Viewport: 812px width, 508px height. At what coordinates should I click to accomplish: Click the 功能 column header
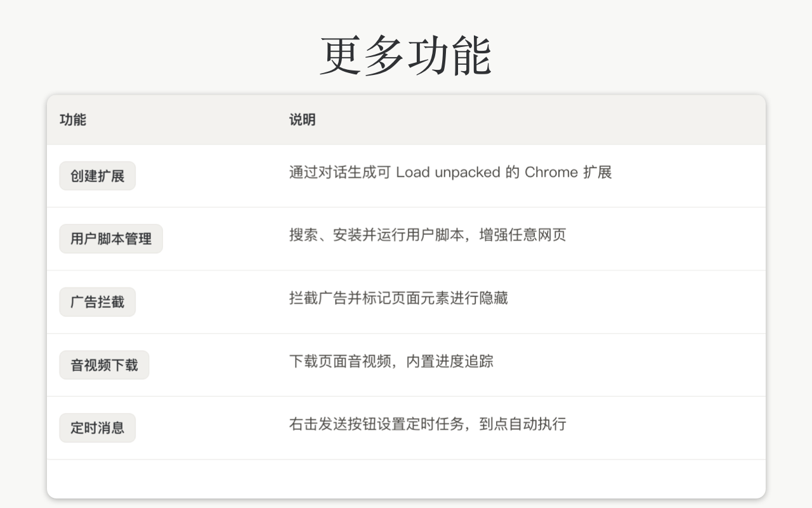click(73, 119)
